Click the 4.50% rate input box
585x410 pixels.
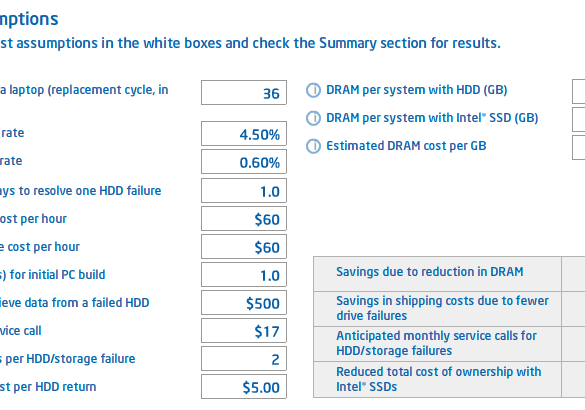pyautogui.click(x=244, y=134)
